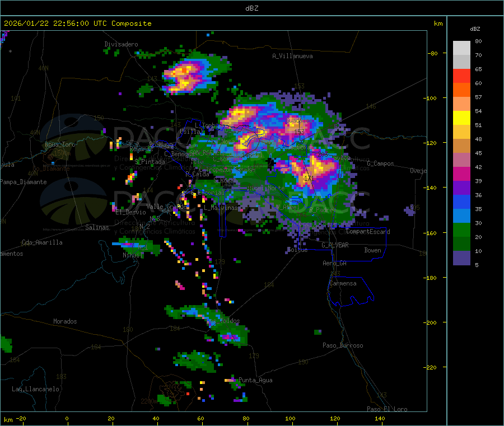The image size is (504, 426).
Task: Click the Carmensa map label
Action: tap(343, 283)
